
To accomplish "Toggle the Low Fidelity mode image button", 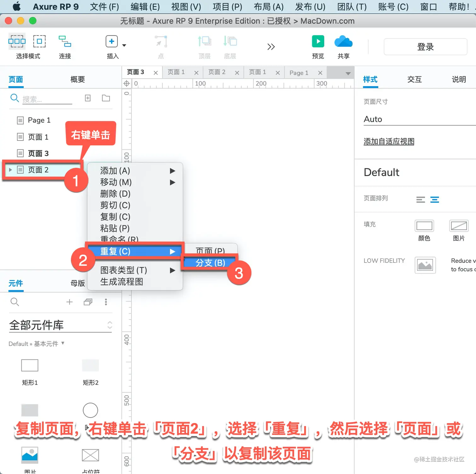I will (x=425, y=265).
